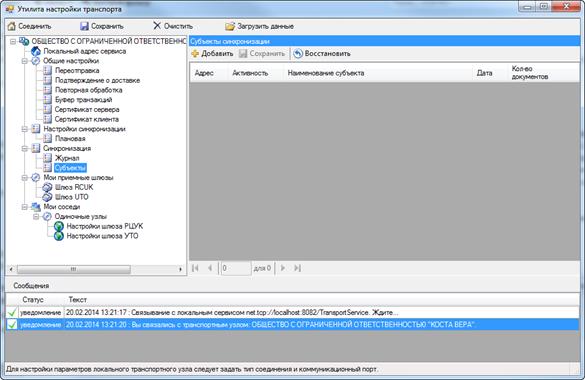Screen dimensions: 585x380
Task: Click the X icon beside Очистить
Action: pyautogui.click(x=157, y=26)
